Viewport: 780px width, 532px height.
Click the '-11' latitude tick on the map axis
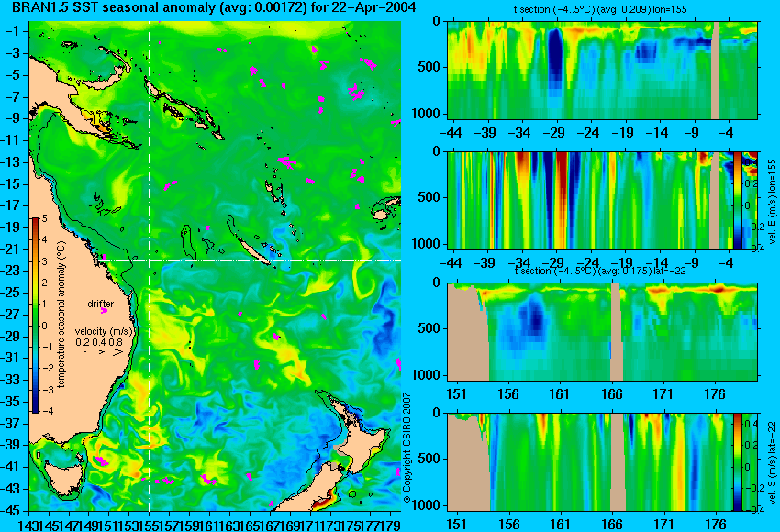(x=10, y=140)
